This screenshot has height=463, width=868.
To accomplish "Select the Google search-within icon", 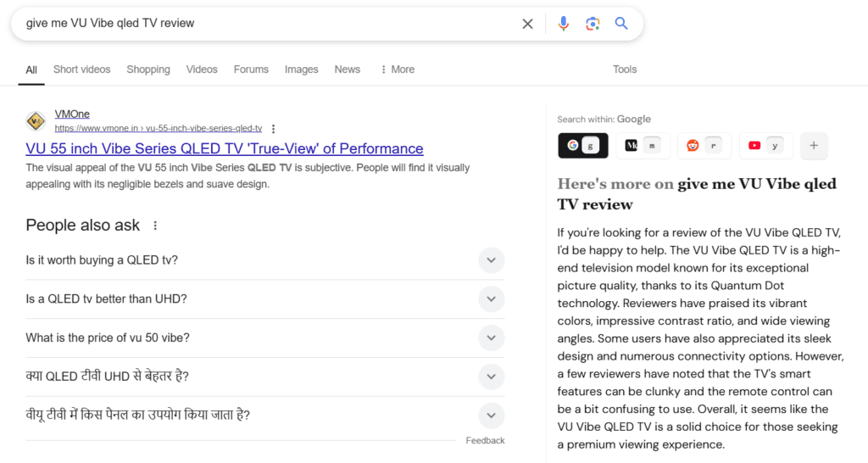I will click(x=573, y=145).
